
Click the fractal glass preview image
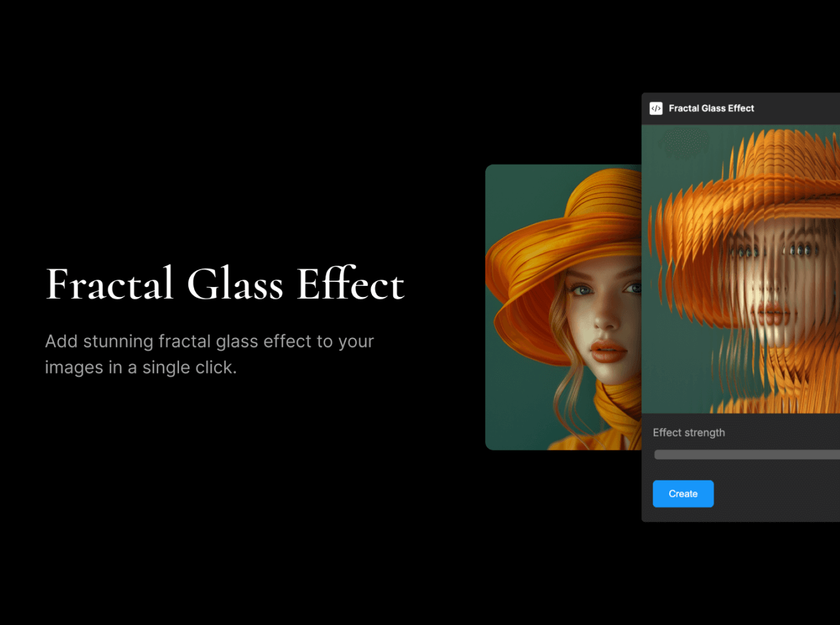coord(740,269)
